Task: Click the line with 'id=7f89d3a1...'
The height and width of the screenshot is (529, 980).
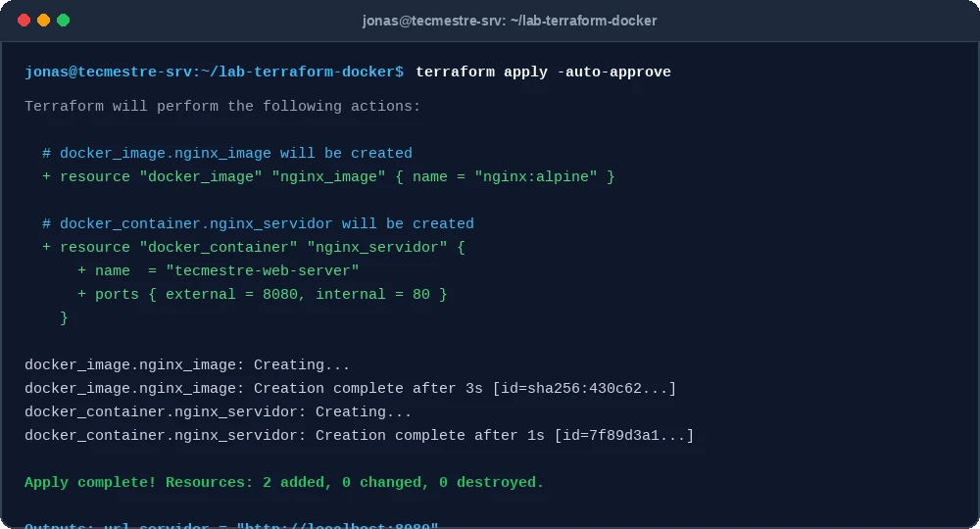Action: (x=360, y=435)
